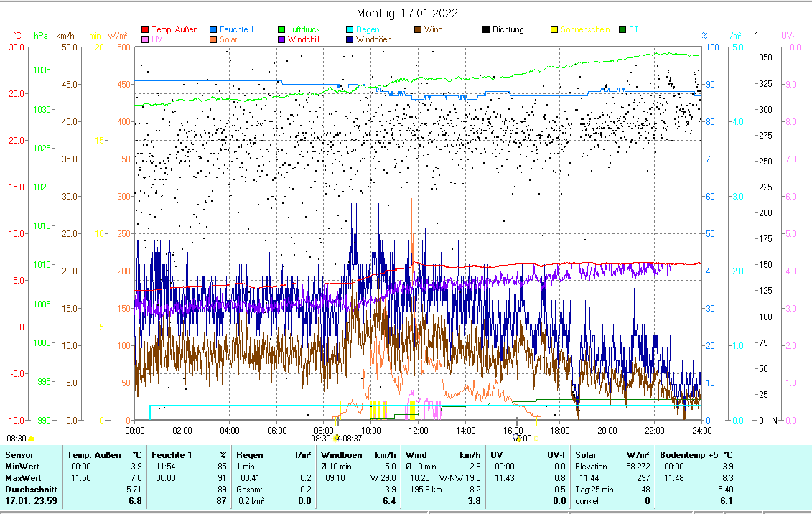This screenshot has height=514, width=812.
Task: Click the blue Feuchte 1 legend square
Action: [213, 29]
